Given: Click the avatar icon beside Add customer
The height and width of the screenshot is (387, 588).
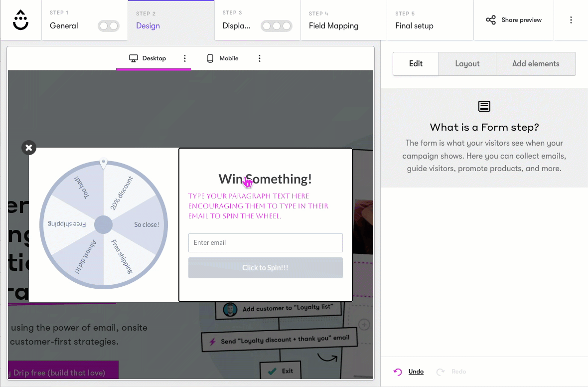Looking at the screenshot, I should point(230,310).
